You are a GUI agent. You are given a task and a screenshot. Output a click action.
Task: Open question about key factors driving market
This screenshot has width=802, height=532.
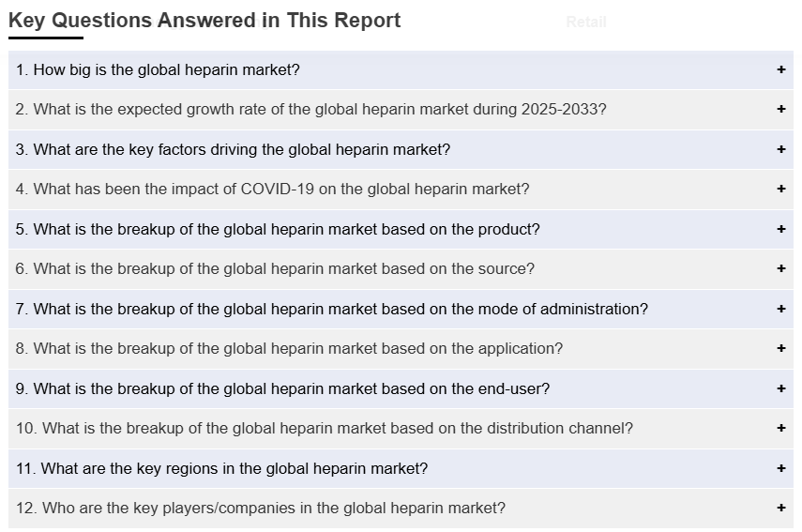pos(233,149)
